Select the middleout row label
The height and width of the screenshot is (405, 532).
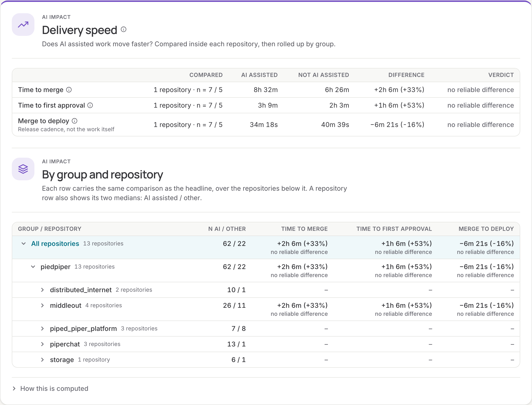coord(66,305)
